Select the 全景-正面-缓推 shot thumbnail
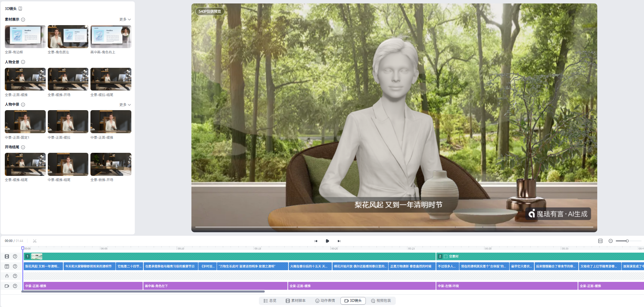The width and height of the screenshot is (644, 307). pos(25,79)
